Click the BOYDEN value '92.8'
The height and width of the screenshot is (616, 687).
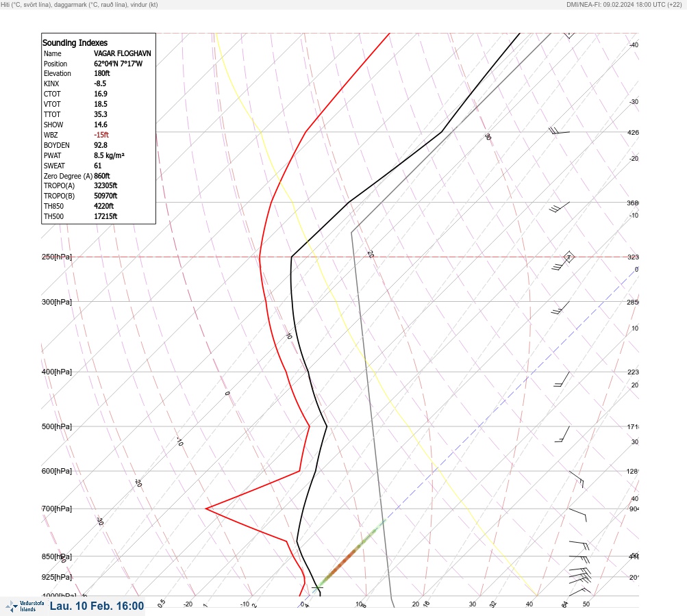pyautogui.click(x=100, y=145)
